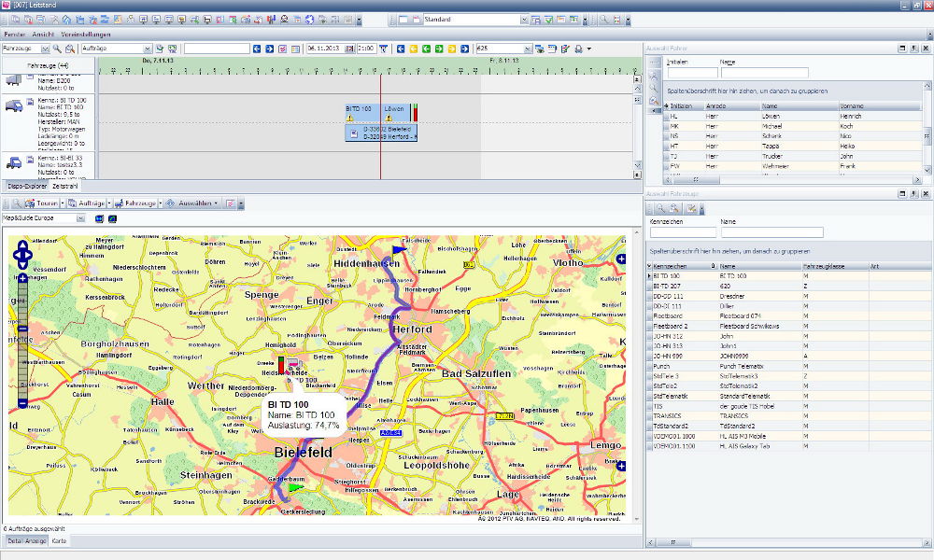The width and height of the screenshot is (934, 560).
Task: Open the Ansicht menu
Action: (x=43, y=35)
